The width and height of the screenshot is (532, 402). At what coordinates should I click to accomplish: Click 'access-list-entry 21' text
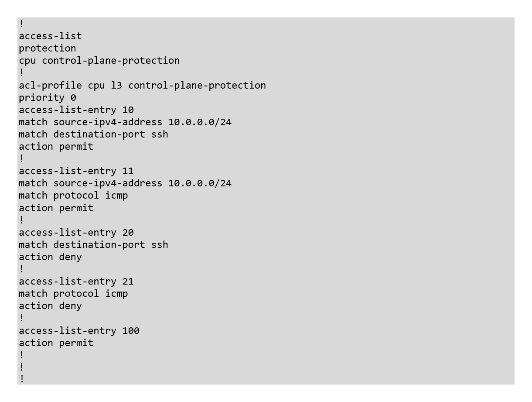[x=76, y=281]
